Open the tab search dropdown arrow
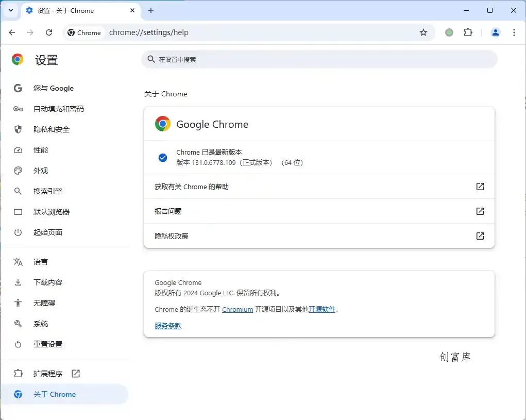The width and height of the screenshot is (526, 420). click(11, 10)
